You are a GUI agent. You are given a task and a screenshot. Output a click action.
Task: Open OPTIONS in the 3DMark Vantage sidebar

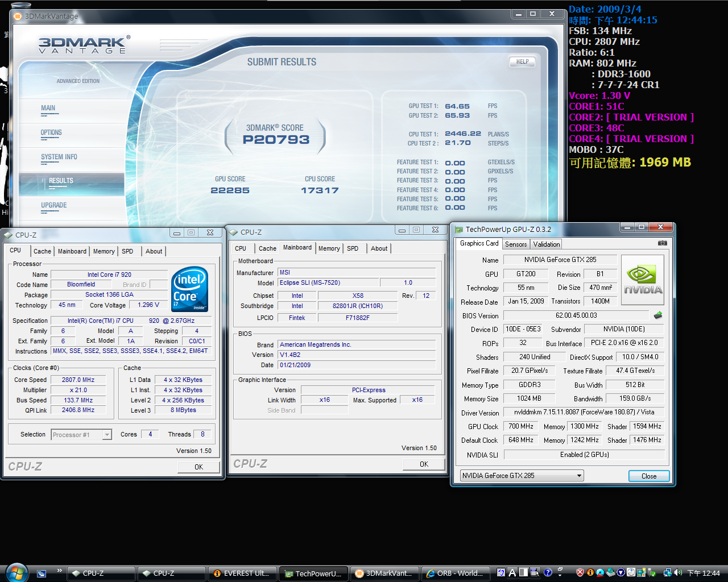[x=51, y=132]
